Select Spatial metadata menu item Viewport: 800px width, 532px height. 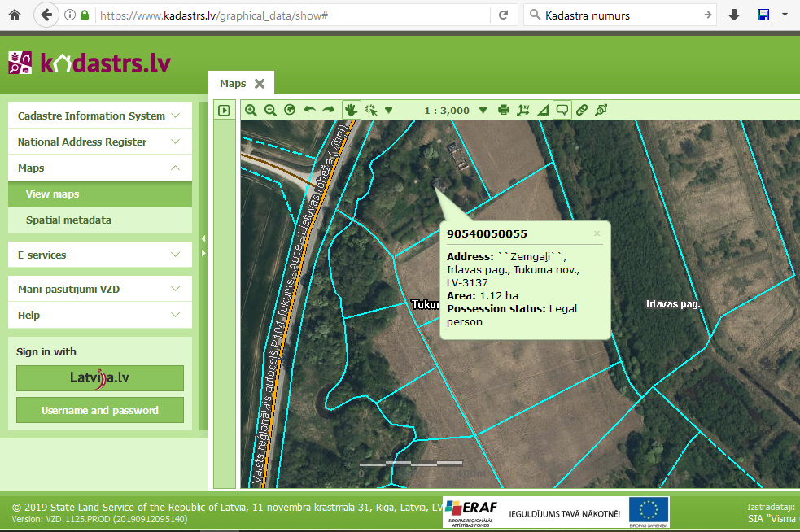[68, 220]
